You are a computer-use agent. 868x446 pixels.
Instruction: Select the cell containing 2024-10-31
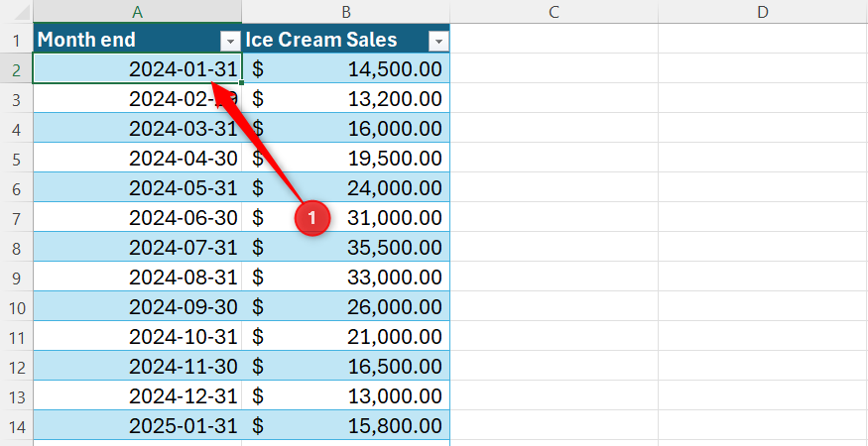point(137,336)
